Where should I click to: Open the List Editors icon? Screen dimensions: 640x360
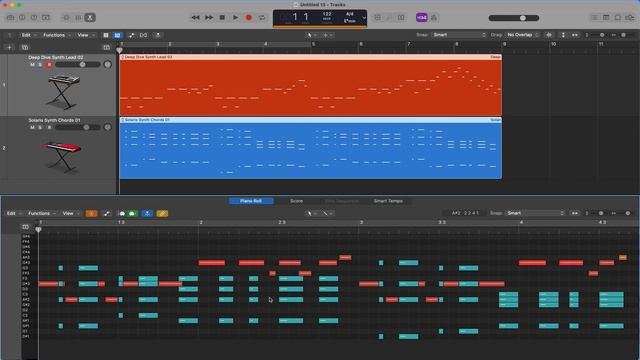pos(594,18)
